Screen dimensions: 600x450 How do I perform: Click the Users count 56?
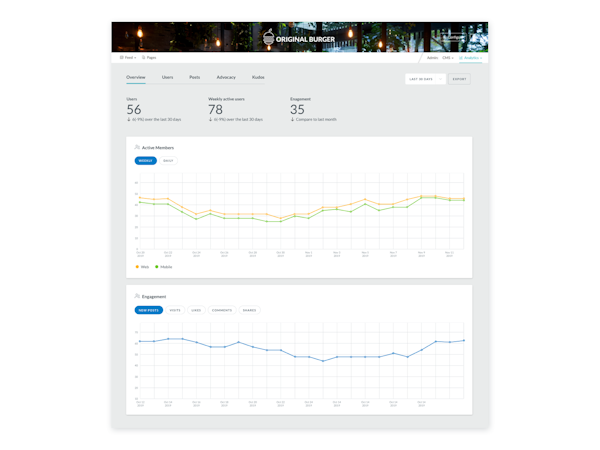134,109
